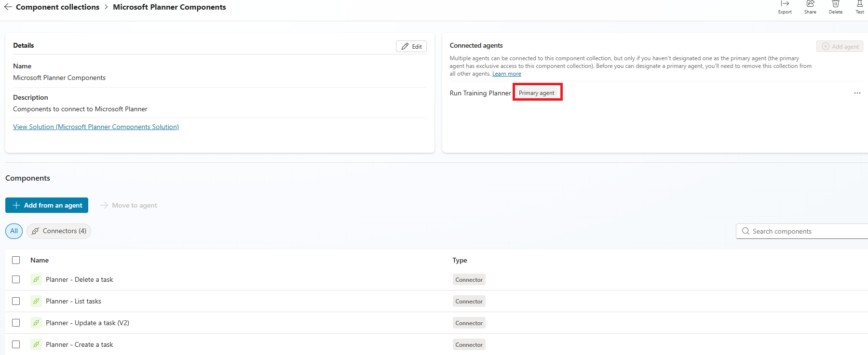Select the Planner - Update a task (V2) checkbox
Viewport: 868px width, 355px height.
pos(16,323)
